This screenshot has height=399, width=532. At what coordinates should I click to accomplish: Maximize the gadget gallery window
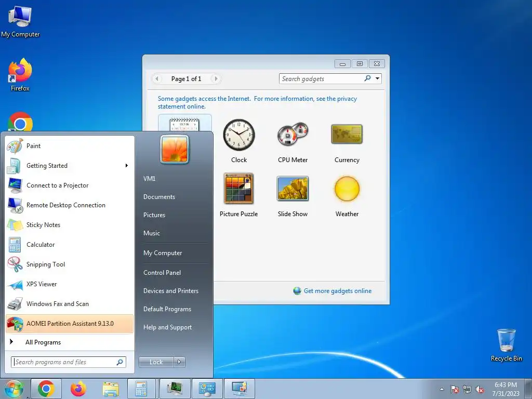360,63
